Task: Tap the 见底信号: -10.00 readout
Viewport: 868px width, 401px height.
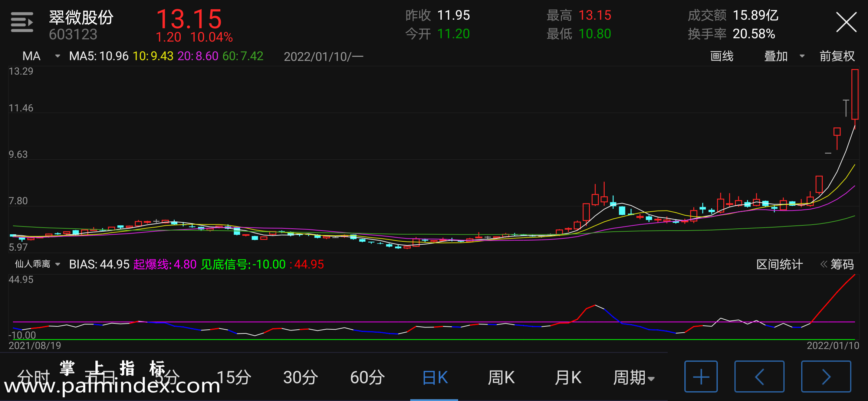Action: coord(243,264)
